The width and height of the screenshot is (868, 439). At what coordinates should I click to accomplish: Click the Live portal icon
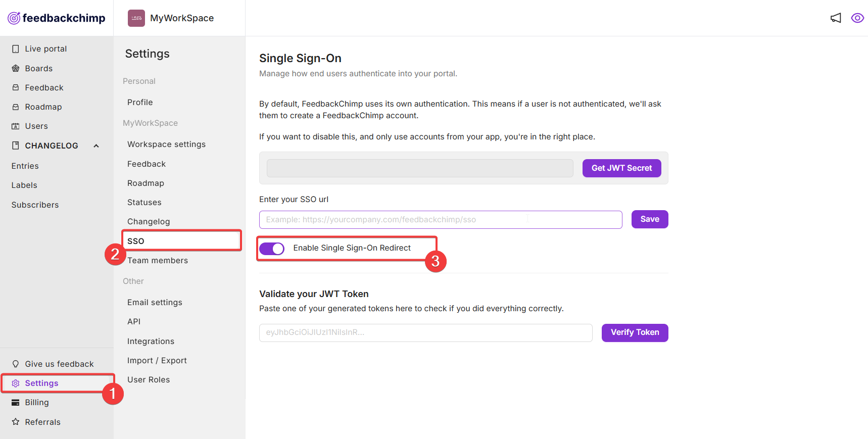click(x=16, y=49)
